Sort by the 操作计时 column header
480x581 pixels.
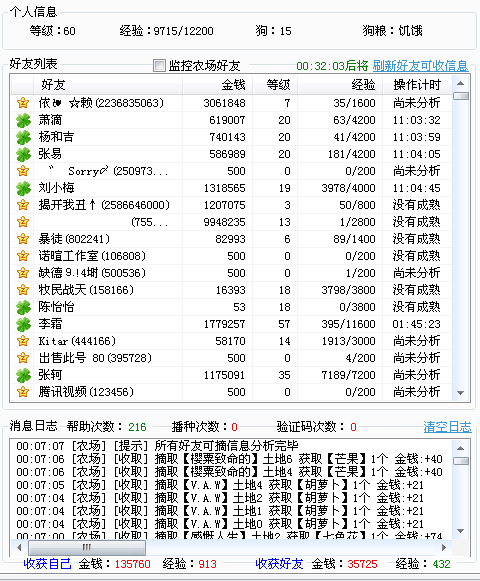coord(417,85)
